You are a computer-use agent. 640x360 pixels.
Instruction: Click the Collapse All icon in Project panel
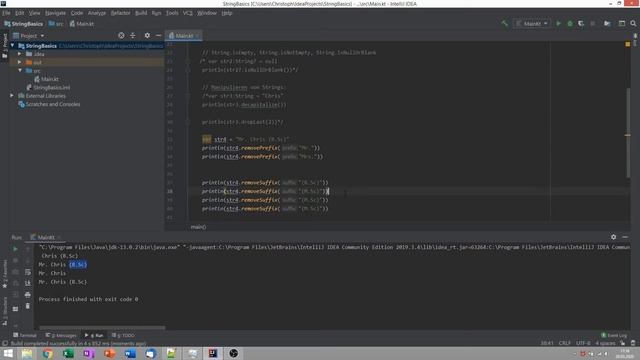[x=133, y=36]
